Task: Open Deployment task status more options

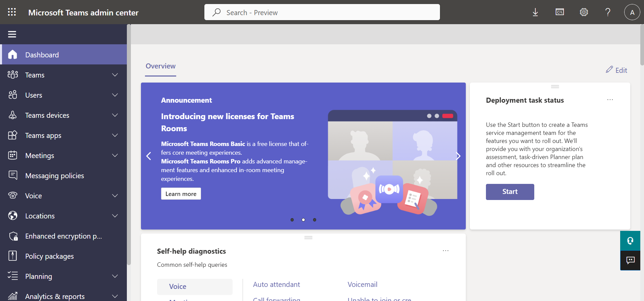Action: [610, 100]
